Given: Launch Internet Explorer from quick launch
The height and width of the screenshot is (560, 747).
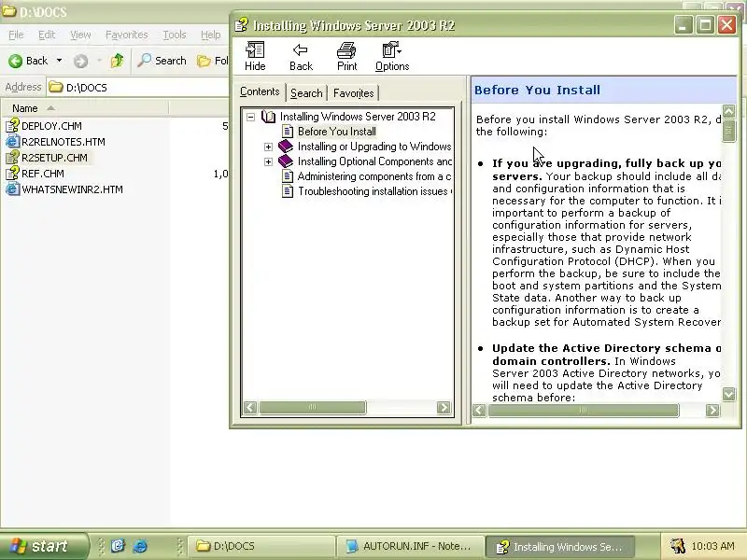Looking at the screenshot, I should point(139,546).
